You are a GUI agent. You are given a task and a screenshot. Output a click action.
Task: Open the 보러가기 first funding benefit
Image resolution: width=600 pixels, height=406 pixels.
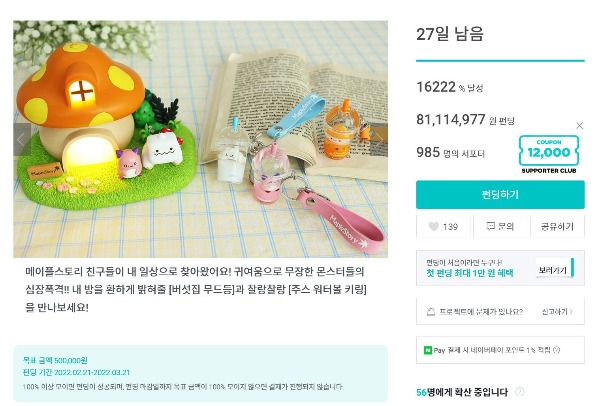point(554,270)
